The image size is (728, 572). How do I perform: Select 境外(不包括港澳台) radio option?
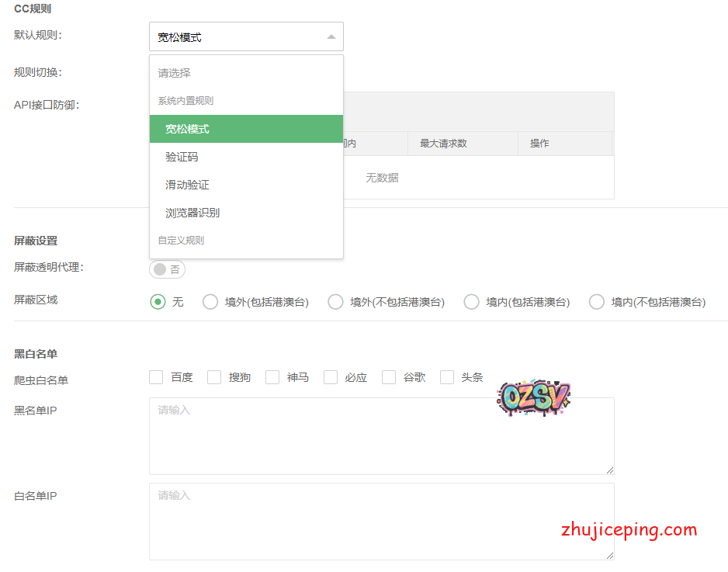[x=335, y=302]
